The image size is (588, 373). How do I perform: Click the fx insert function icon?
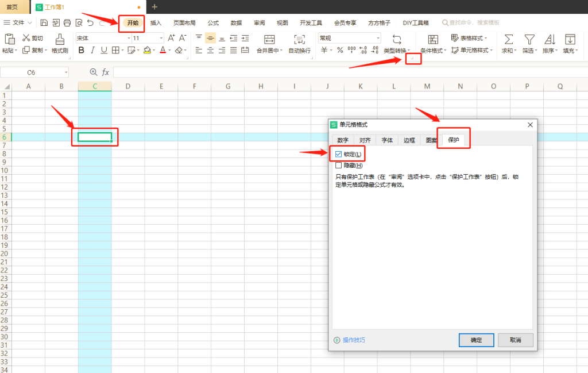106,72
